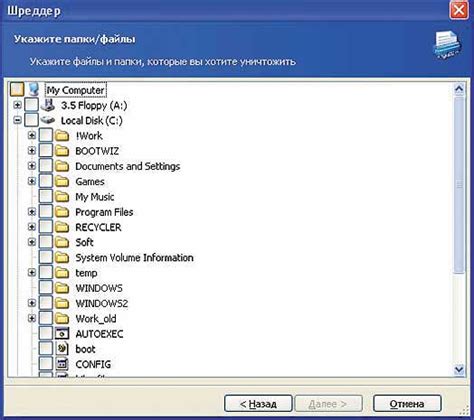Expand the Games folder node
The image size is (474, 420).
pos(32,181)
